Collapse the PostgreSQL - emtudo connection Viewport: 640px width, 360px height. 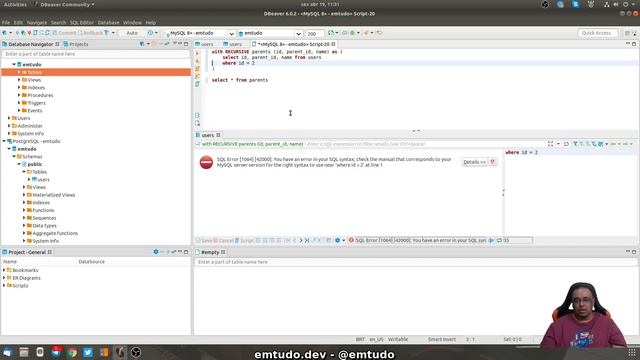point(4,141)
